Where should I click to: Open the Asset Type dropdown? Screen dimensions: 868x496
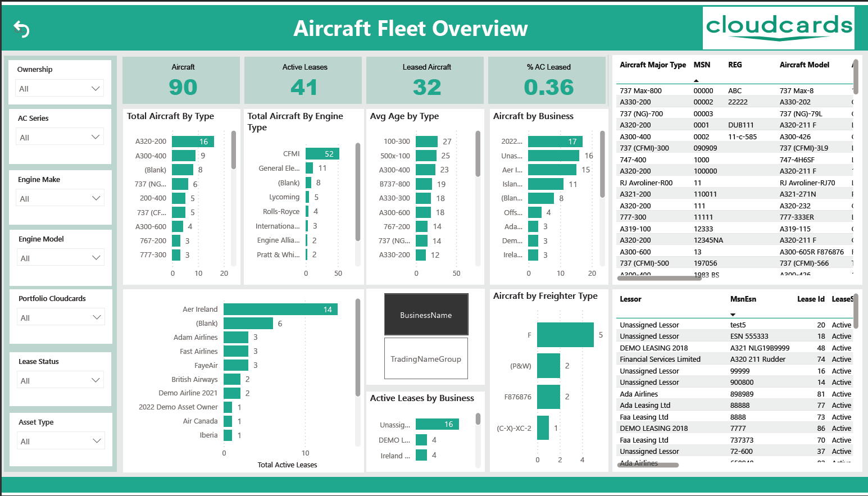(x=60, y=441)
